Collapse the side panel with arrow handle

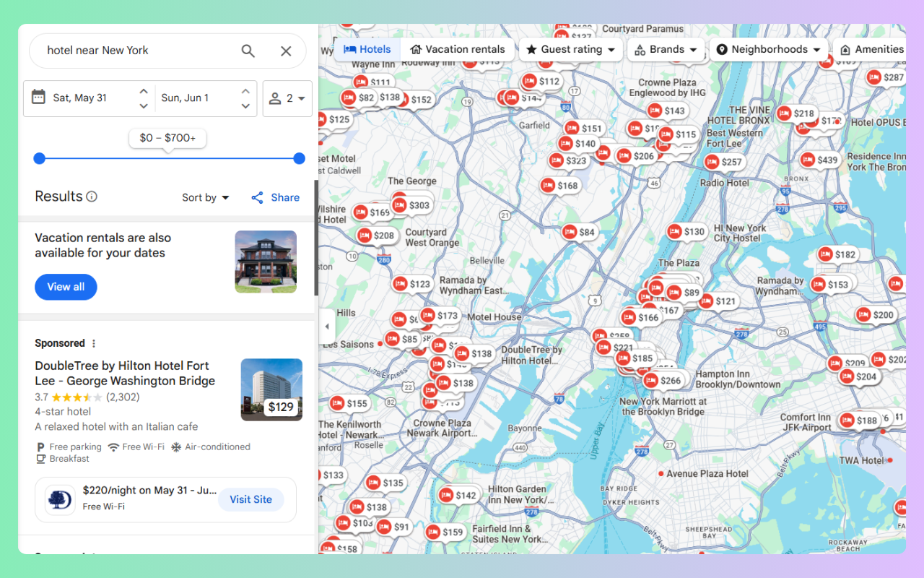click(326, 326)
